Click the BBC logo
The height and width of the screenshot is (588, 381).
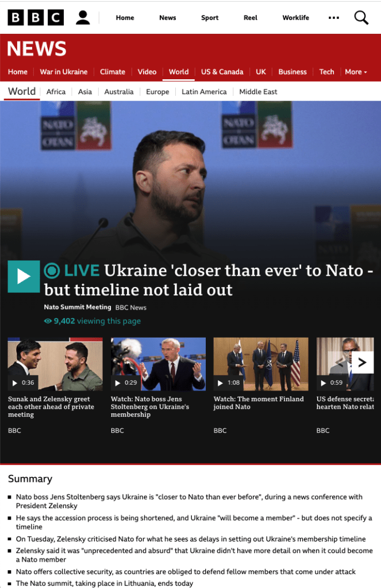tap(36, 18)
